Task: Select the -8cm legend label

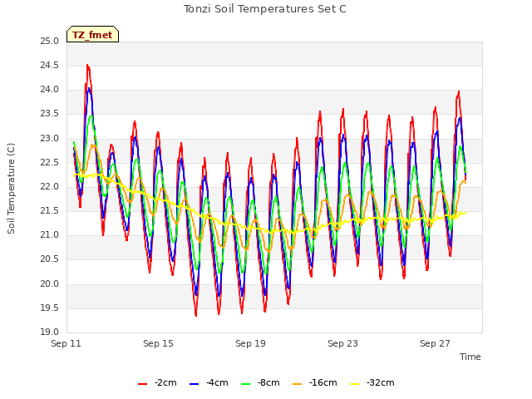Action: point(268,382)
